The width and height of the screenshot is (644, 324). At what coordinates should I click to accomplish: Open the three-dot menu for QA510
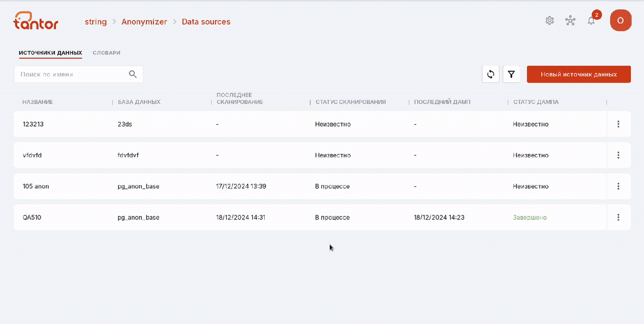point(618,217)
